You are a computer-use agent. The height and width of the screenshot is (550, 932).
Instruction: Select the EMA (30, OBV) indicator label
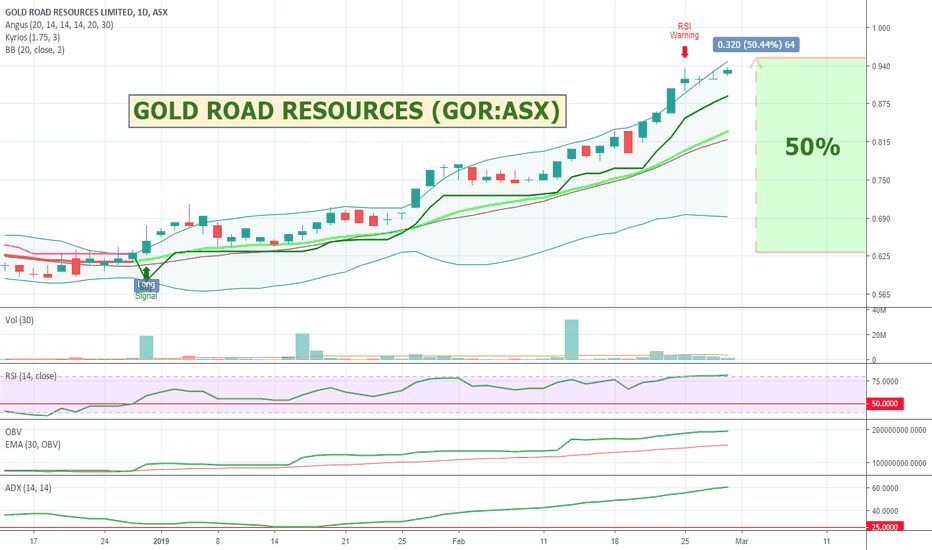pyautogui.click(x=33, y=444)
